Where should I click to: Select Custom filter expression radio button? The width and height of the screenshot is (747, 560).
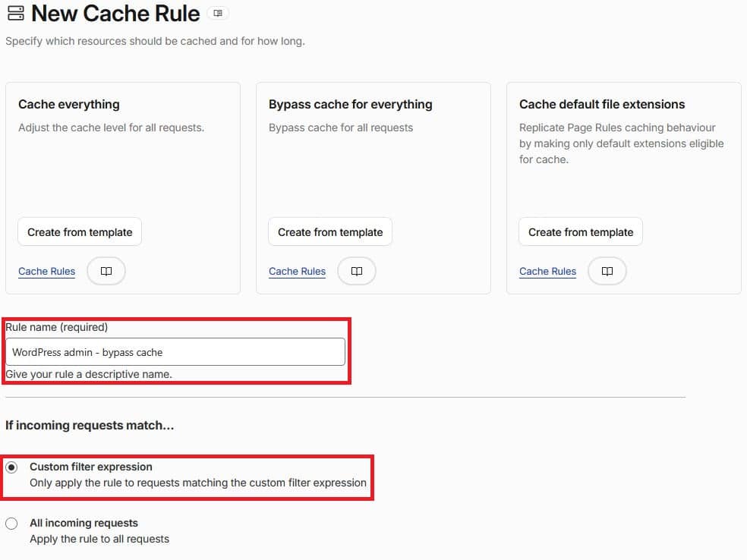(11, 467)
